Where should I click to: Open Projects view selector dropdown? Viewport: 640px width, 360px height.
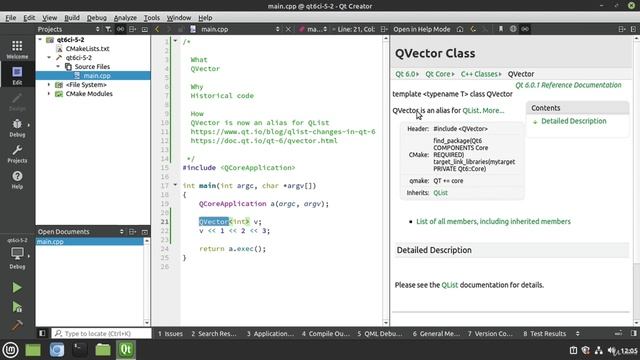(x=97, y=29)
